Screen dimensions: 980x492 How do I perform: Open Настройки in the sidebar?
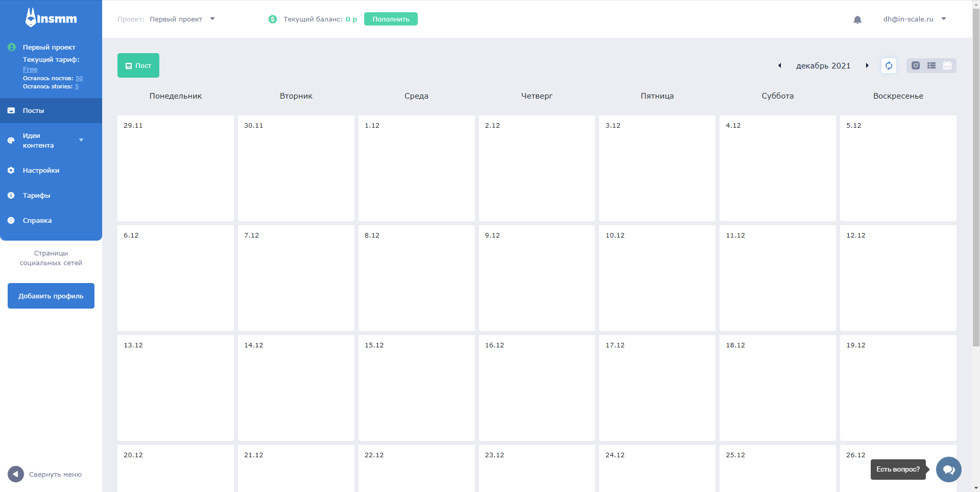pyautogui.click(x=51, y=170)
